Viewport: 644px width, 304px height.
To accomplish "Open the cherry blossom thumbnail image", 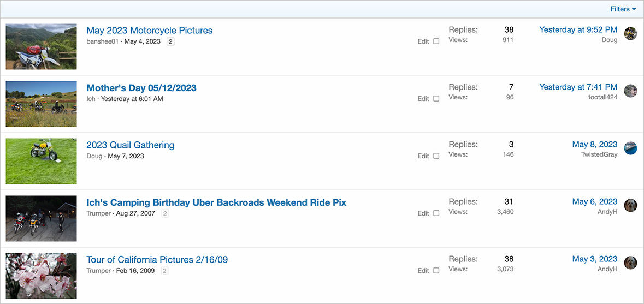I will [x=42, y=276].
